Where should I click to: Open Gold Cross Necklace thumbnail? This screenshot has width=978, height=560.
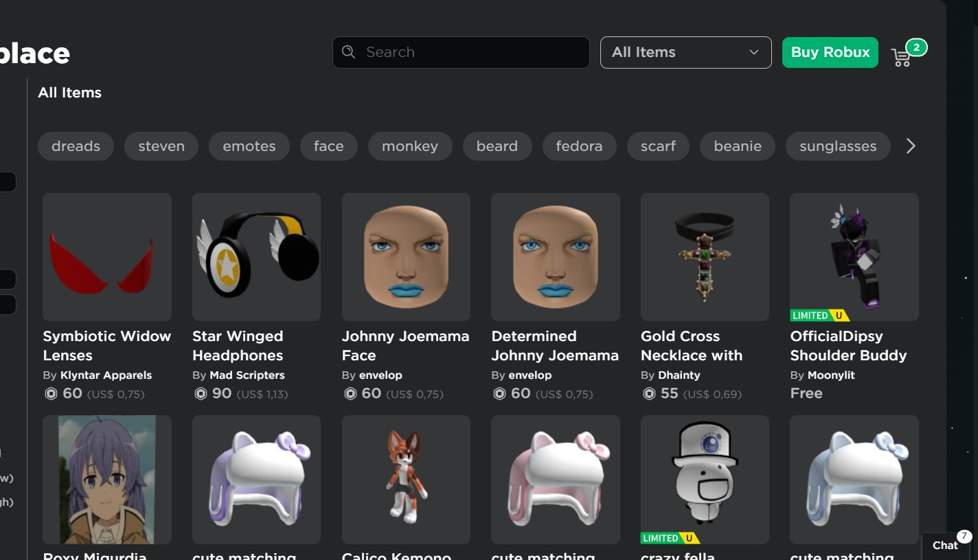705,257
